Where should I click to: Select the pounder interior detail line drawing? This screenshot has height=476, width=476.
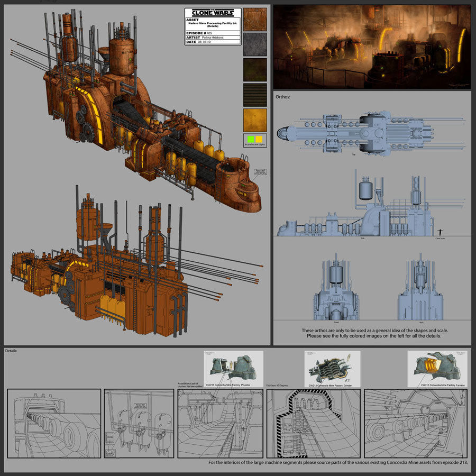coord(221,424)
